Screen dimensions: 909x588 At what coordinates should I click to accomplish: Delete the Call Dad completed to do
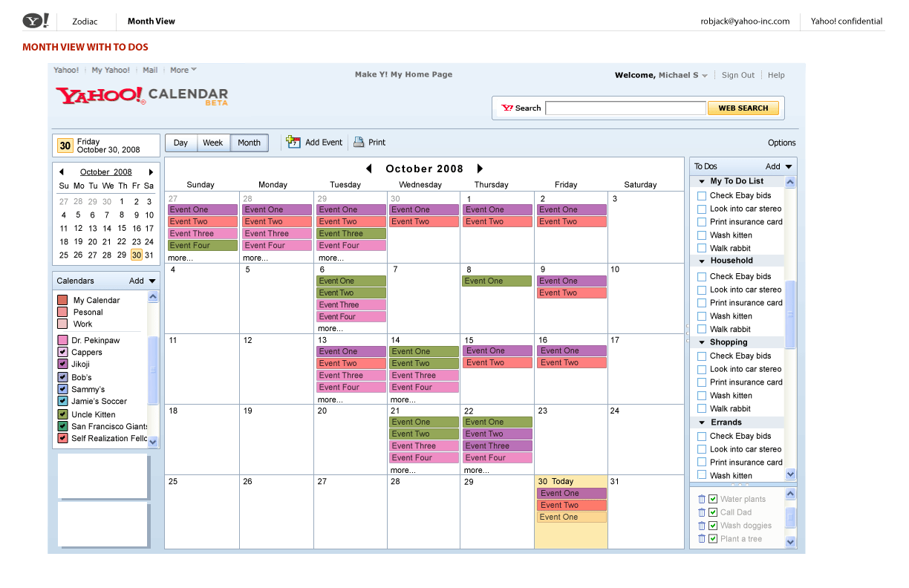pyautogui.click(x=702, y=512)
